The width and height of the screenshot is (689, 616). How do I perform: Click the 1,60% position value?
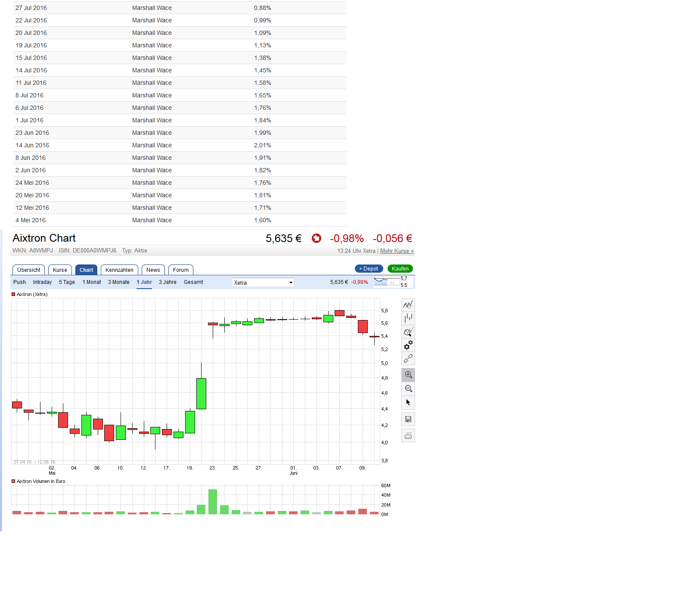[x=263, y=220]
